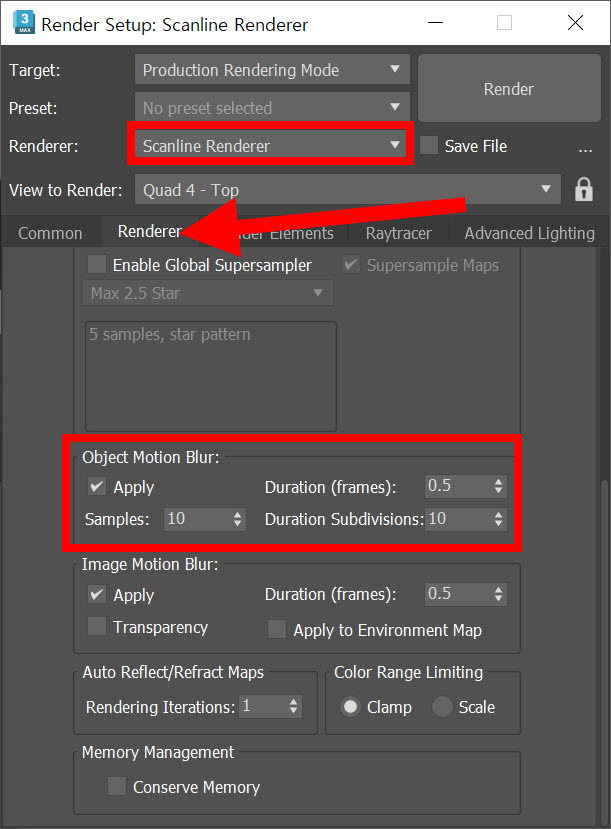Uncheck Apply under Object Motion Blur
Viewport: 611px width, 829px height.
[97, 486]
